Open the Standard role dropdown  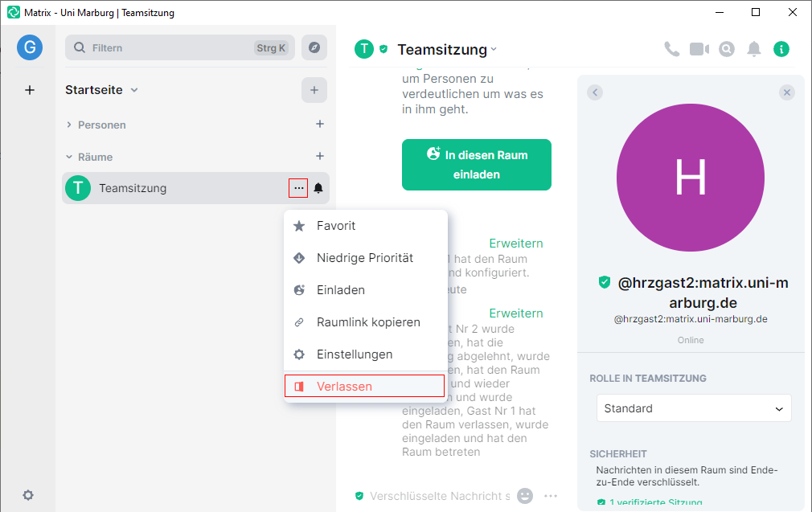tap(693, 408)
